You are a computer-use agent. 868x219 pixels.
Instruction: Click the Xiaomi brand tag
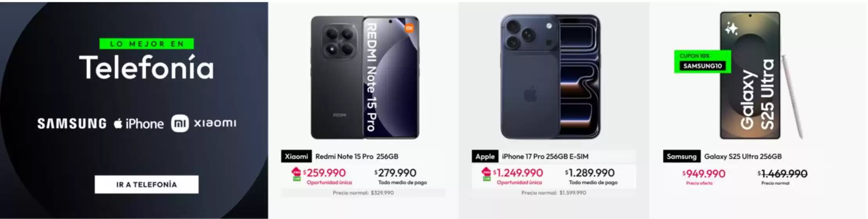(296, 156)
